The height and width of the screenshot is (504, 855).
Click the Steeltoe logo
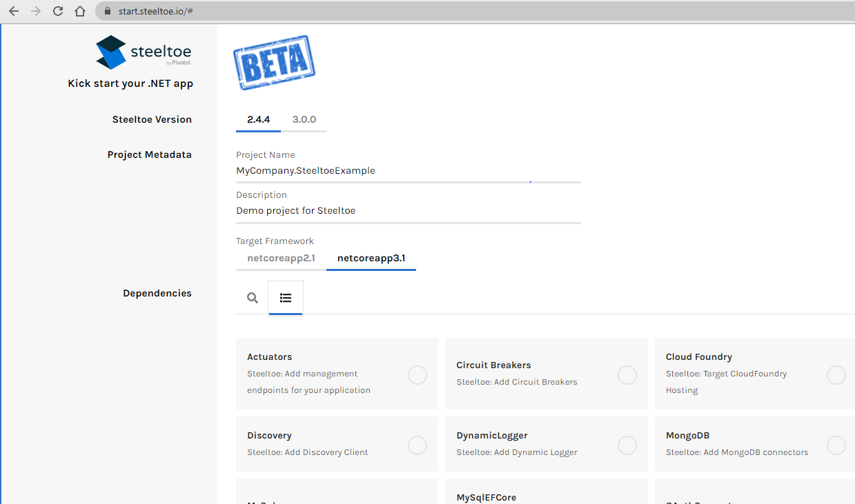click(144, 52)
